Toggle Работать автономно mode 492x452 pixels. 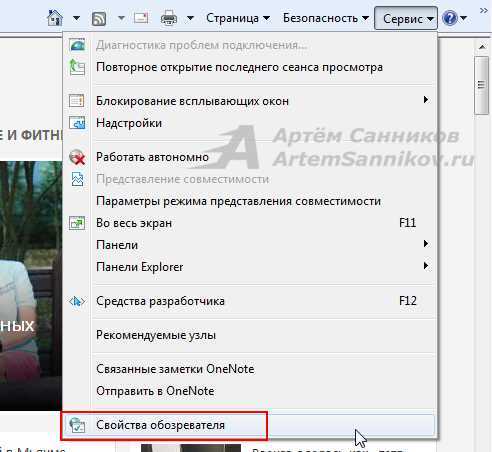tap(250, 157)
